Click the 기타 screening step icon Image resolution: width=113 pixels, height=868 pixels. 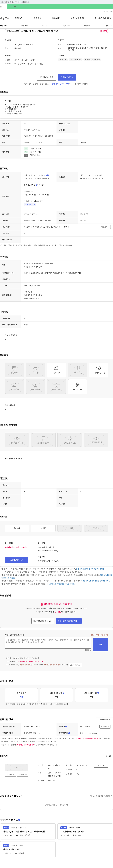tap(96, 528)
